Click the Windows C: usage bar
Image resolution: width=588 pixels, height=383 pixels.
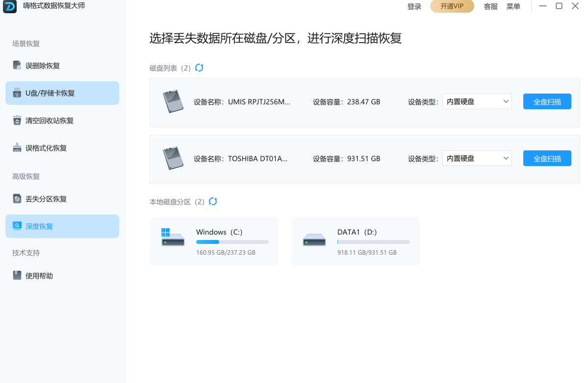coord(232,241)
